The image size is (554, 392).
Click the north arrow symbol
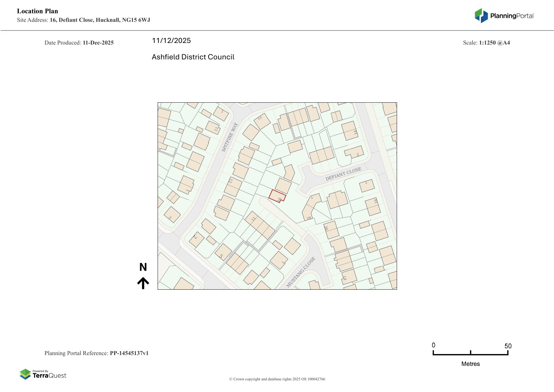pos(143,283)
